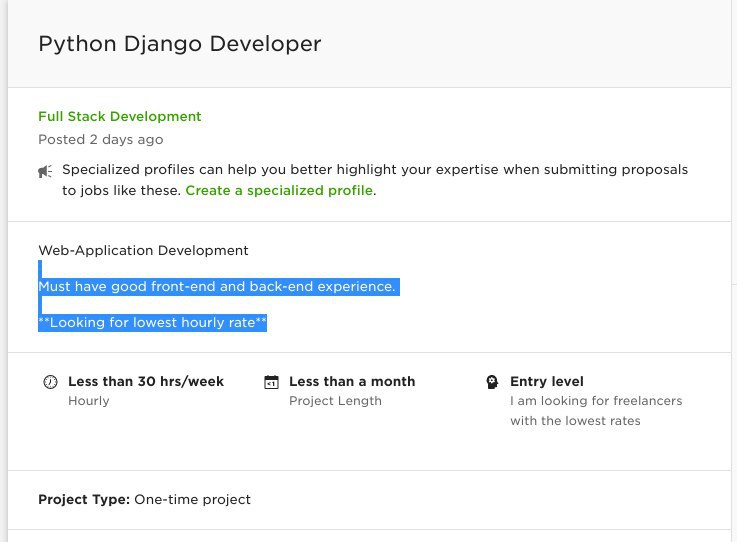Click the Entry level heading
Viewport: 737px width, 542px height.
pyautogui.click(x=547, y=381)
